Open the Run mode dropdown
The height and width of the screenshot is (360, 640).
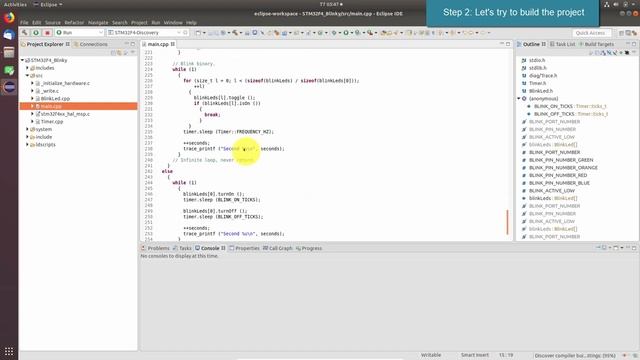tap(100, 32)
